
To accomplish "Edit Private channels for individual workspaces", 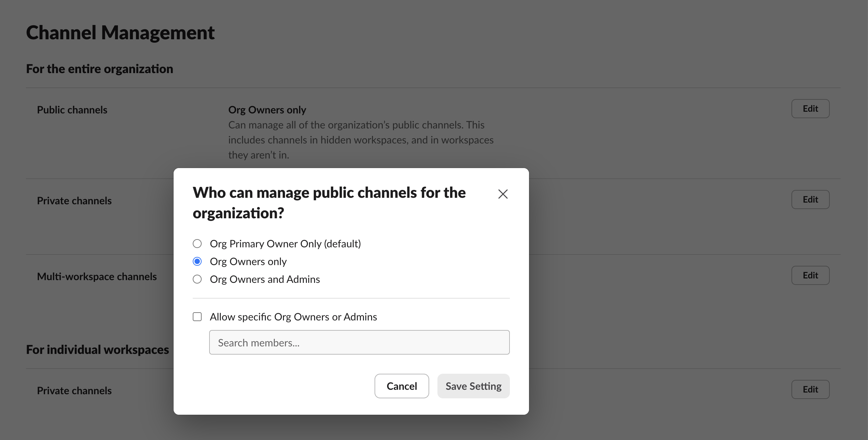I will (x=810, y=389).
